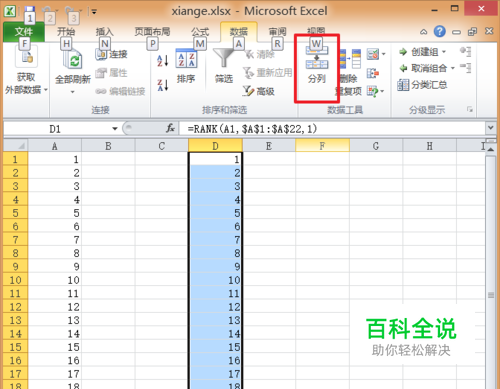Select column D header
This screenshot has width=500, height=389.
pos(215,146)
